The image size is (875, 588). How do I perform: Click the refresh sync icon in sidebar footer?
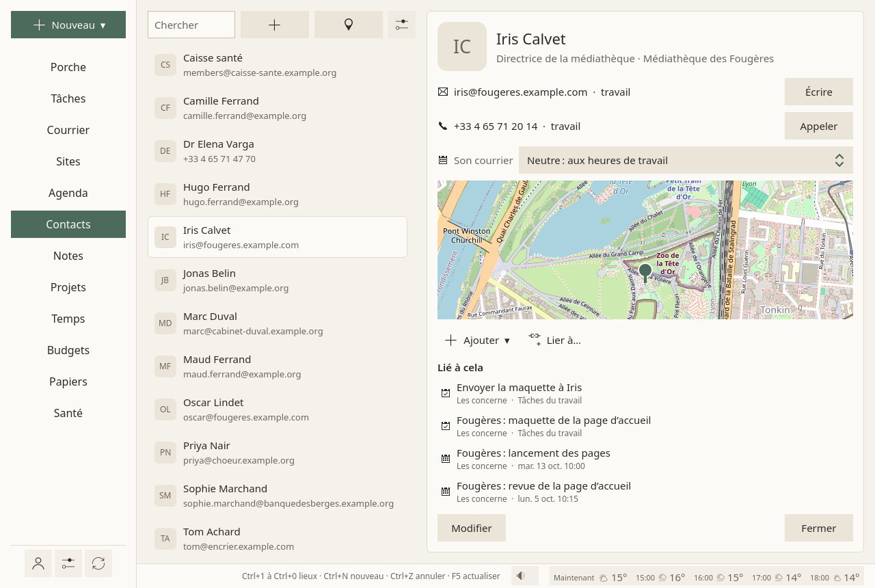pos(98,563)
